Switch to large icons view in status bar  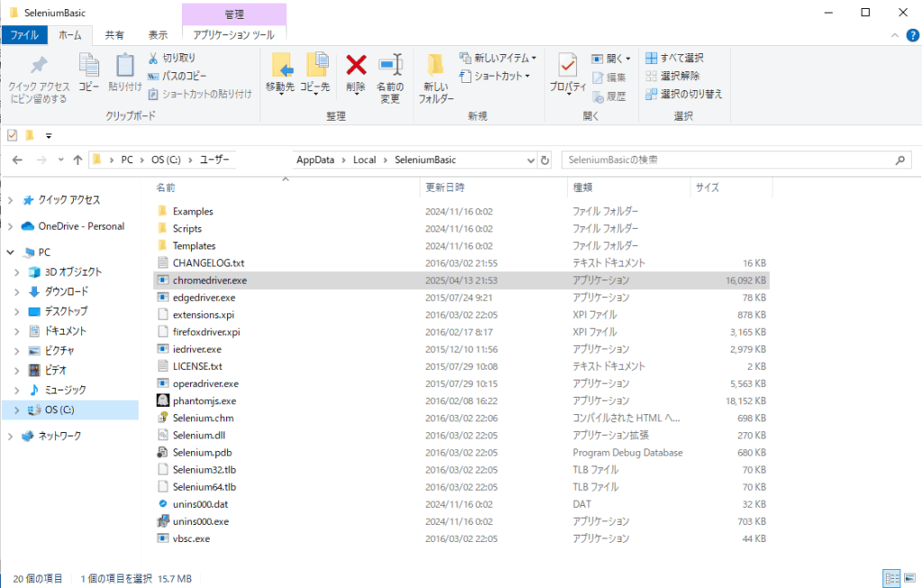tap(909, 578)
